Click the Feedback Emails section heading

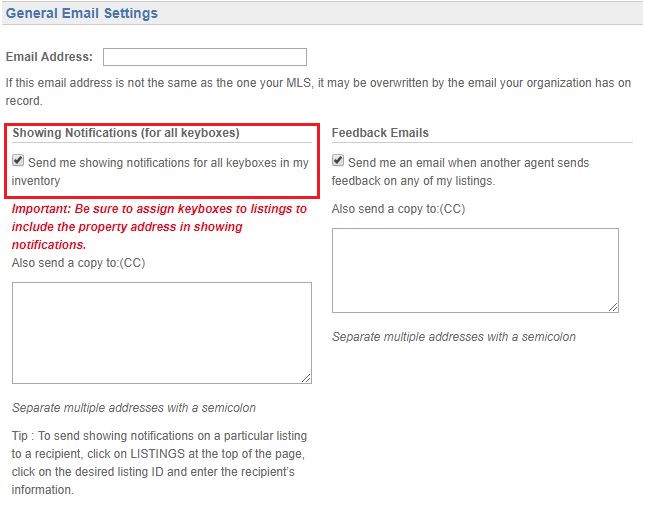[380, 133]
